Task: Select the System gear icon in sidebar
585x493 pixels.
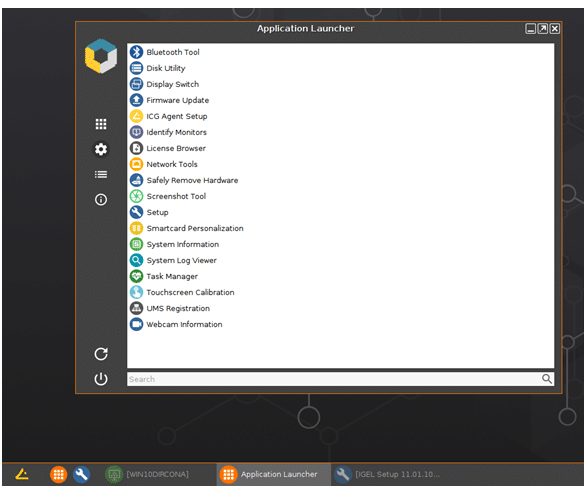Action: click(101, 149)
